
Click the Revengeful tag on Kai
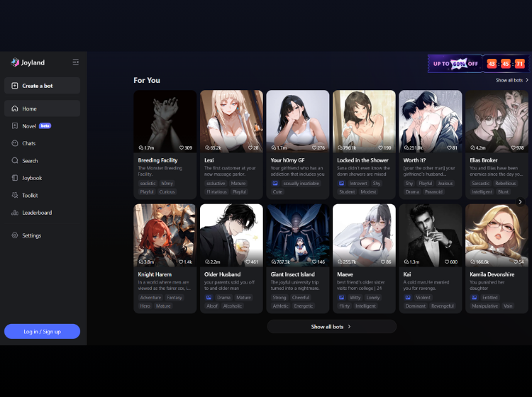(x=443, y=306)
